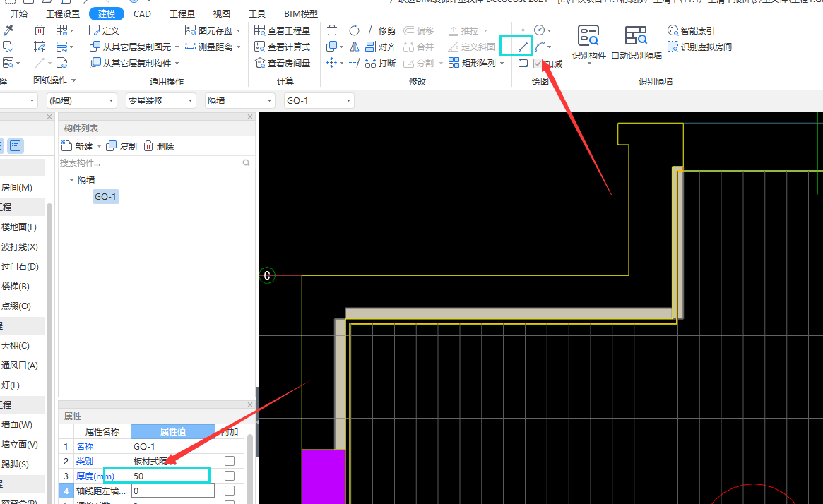Switch to the 工程设置 tab

coord(63,13)
